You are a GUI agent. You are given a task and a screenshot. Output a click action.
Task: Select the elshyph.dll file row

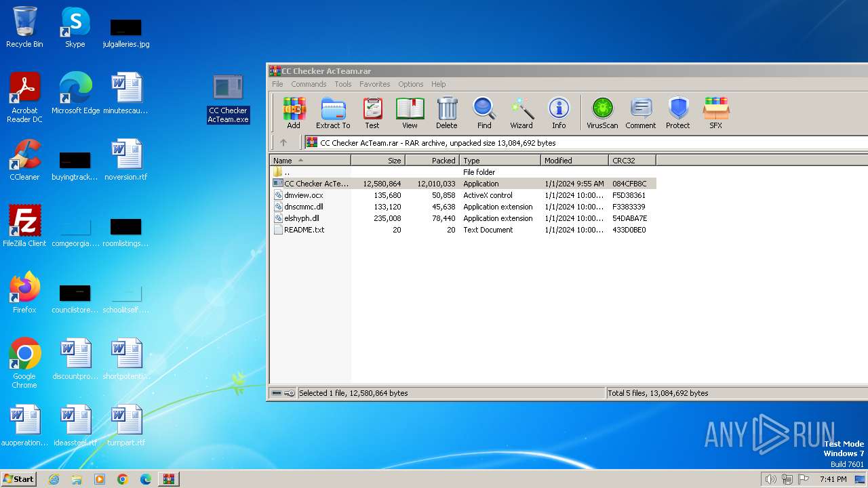pyautogui.click(x=463, y=218)
